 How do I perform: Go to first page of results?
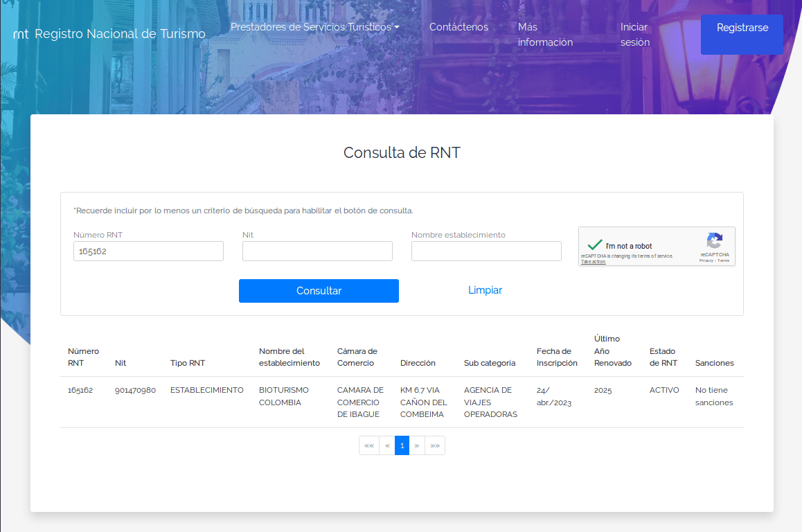(369, 445)
